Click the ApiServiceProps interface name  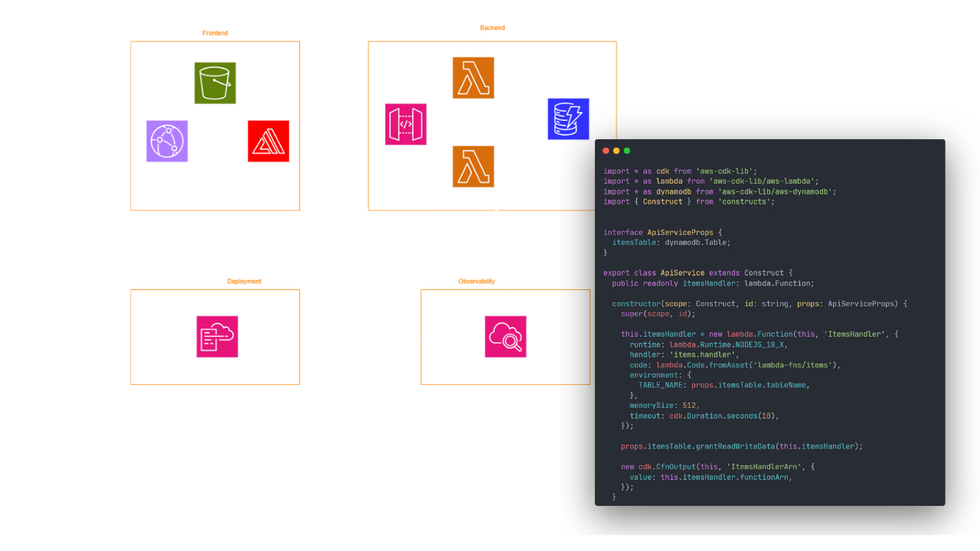[681, 232]
